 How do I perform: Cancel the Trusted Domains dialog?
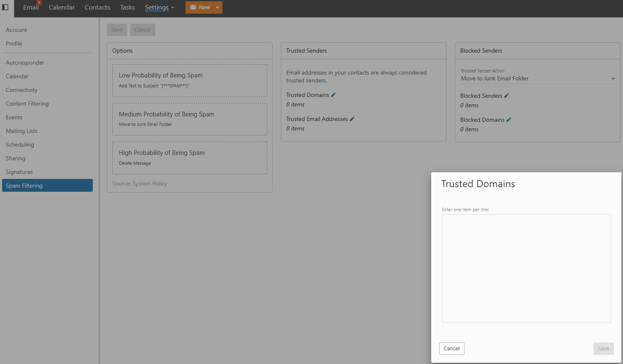click(x=452, y=349)
